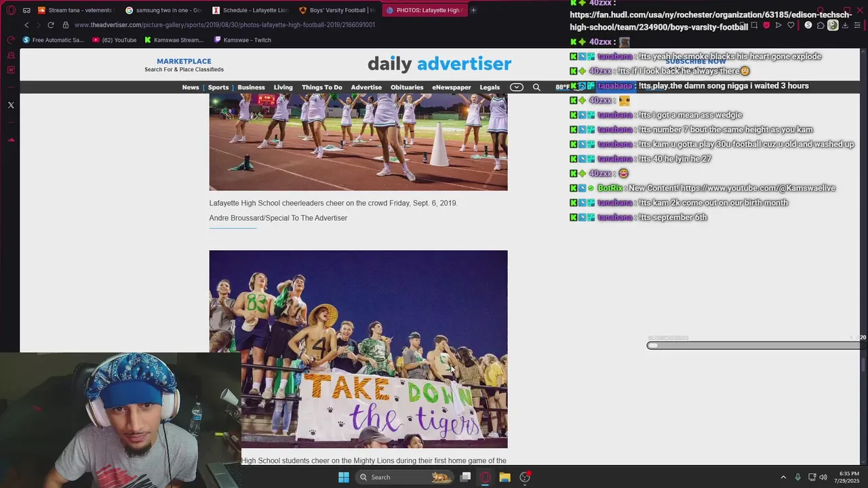This screenshot has width=868, height=488.
Task: Open Marketplace classifieds link
Action: [184, 65]
